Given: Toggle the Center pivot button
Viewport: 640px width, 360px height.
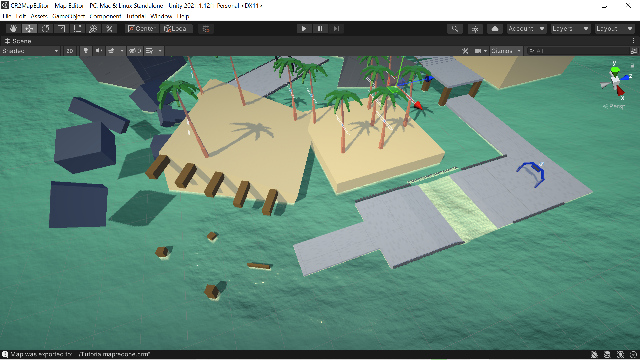Looking at the screenshot, I should [141, 29].
